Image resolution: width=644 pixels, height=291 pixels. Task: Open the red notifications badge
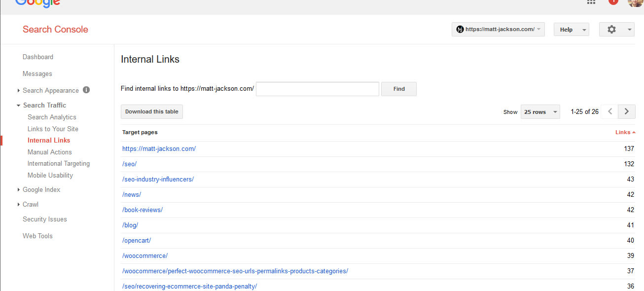[613, 1]
